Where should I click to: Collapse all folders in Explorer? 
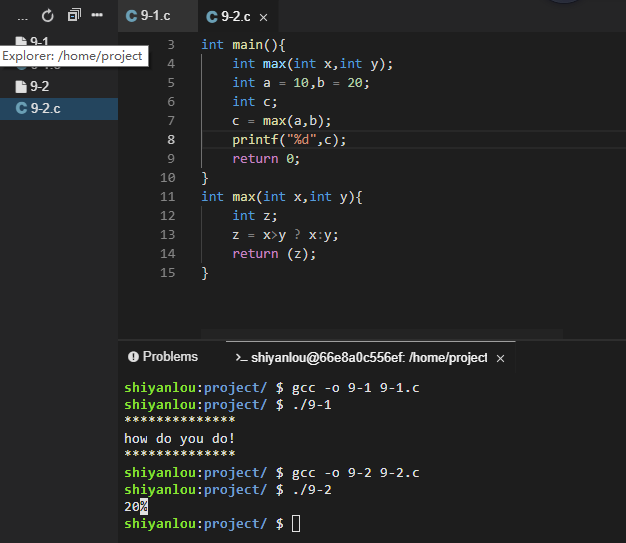tap(74, 15)
